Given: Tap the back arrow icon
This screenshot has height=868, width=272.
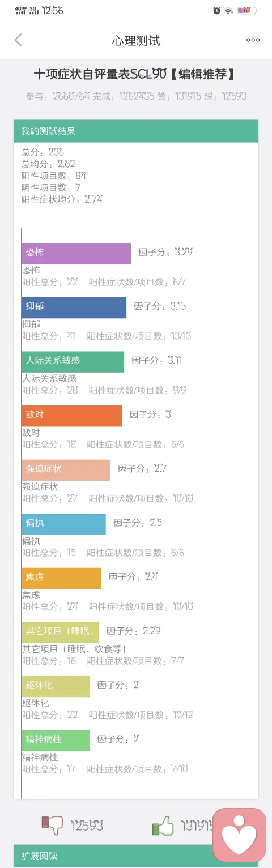Looking at the screenshot, I should (18, 40).
